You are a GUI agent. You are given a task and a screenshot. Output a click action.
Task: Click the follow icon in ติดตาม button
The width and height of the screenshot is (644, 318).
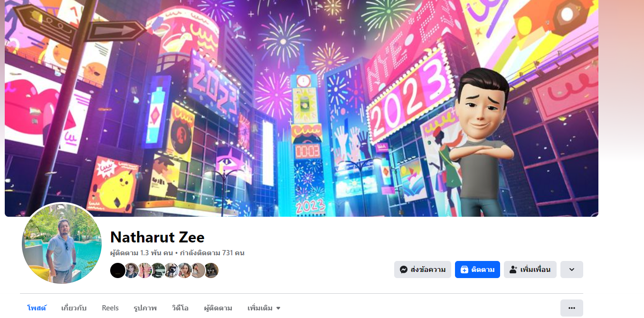click(x=464, y=270)
